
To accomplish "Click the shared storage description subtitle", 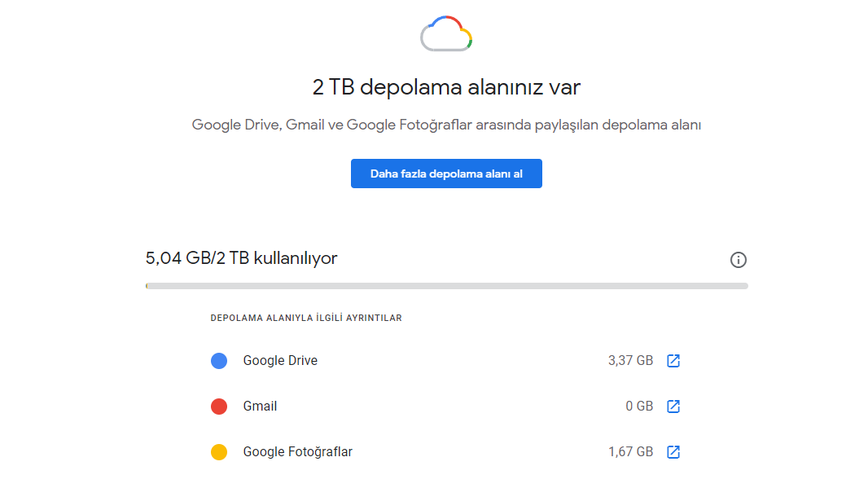I will click(x=446, y=125).
